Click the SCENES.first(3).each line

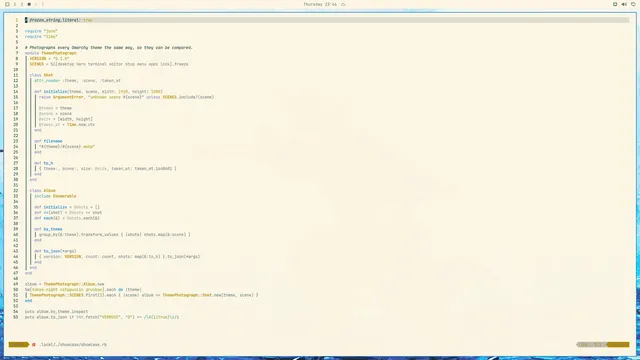click(x=144, y=295)
